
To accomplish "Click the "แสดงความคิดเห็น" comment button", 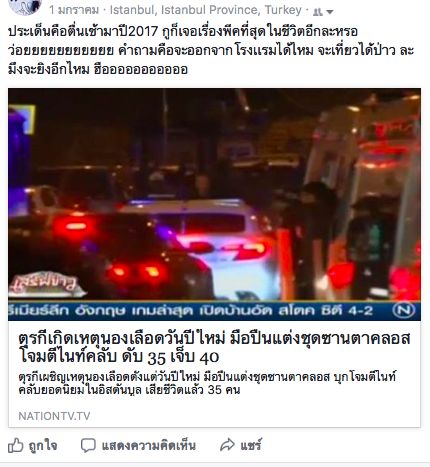I will coord(149,445).
